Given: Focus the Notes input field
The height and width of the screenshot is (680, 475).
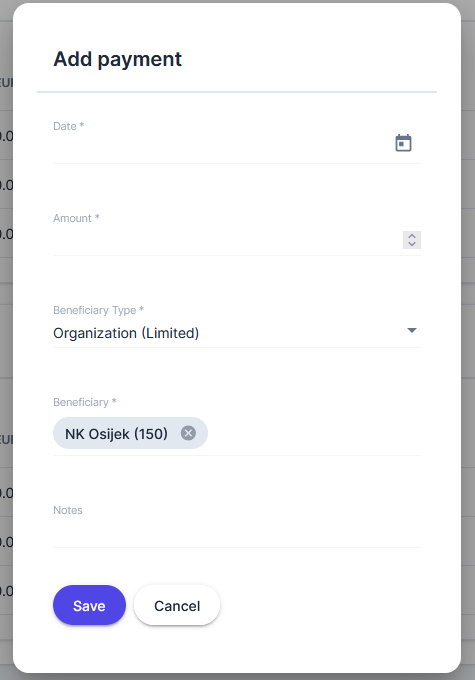Looking at the screenshot, I should (x=237, y=534).
